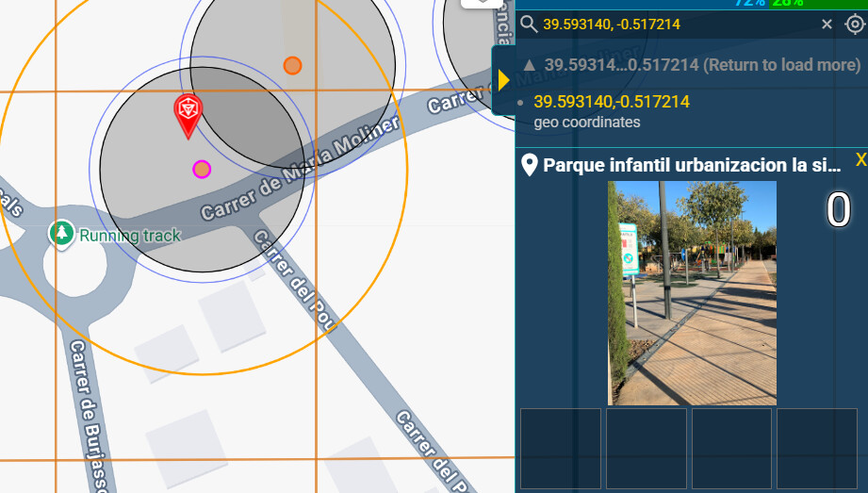
Task: Collapse search results with the up triangle
Action: pyautogui.click(x=530, y=65)
